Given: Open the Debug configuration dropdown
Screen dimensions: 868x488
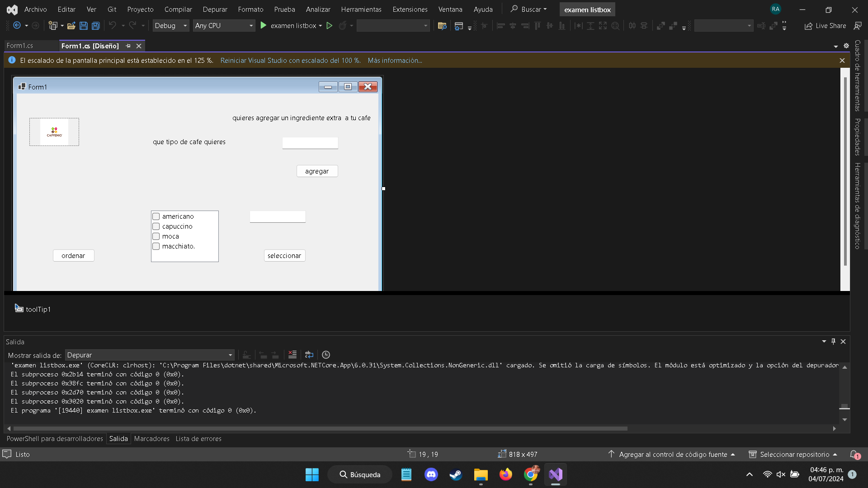Looking at the screenshot, I should click(x=171, y=26).
